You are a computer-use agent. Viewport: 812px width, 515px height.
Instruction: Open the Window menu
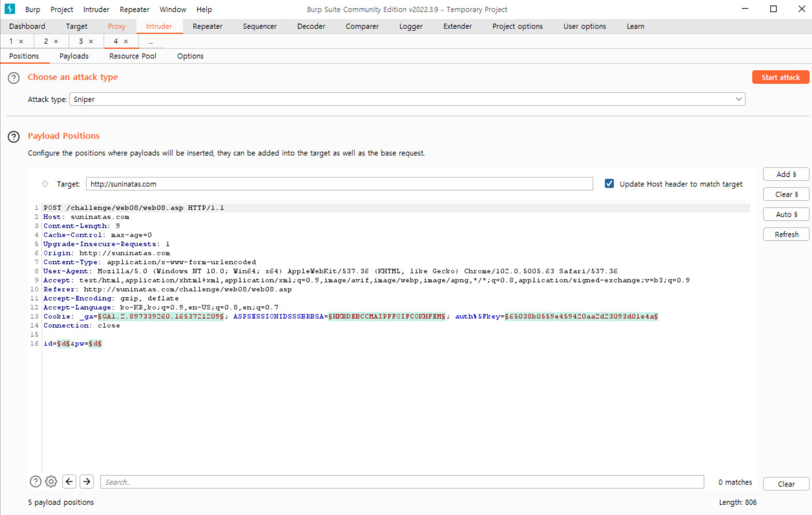173,9
